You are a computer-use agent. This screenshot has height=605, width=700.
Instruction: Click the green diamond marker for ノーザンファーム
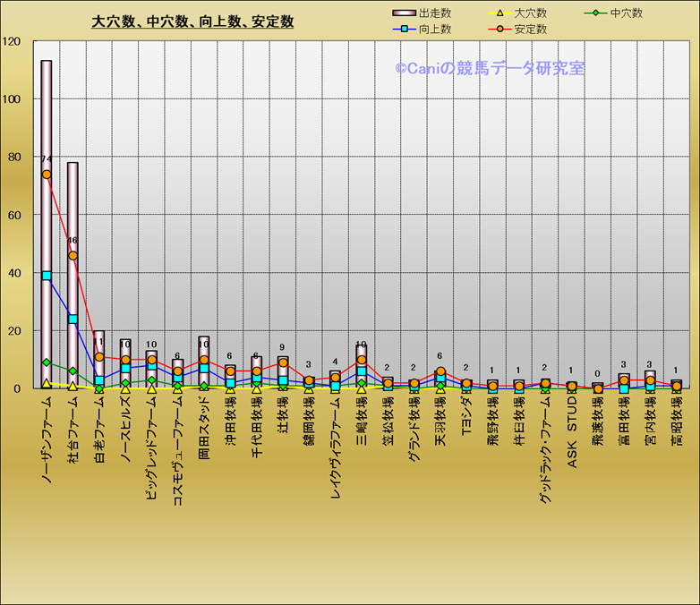tap(47, 362)
